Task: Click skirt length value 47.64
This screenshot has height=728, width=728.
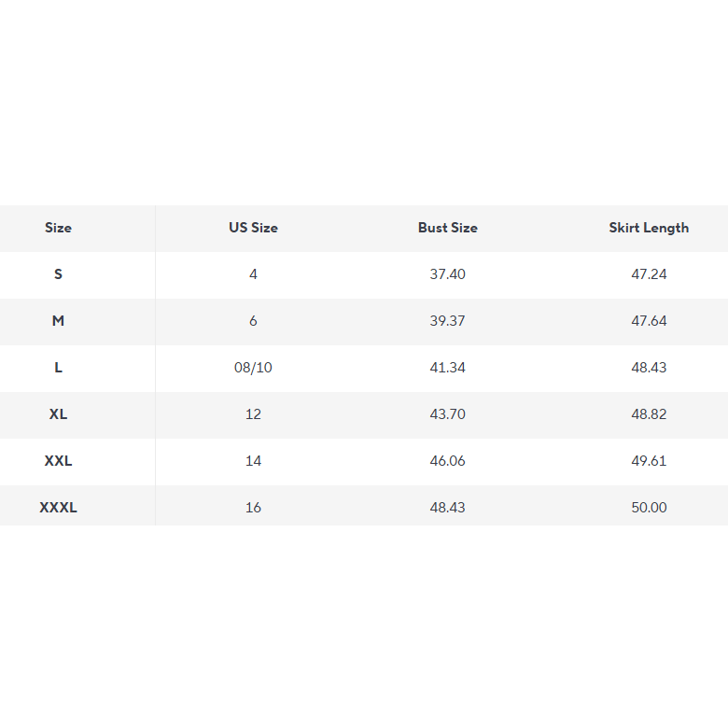Action: pos(649,321)
